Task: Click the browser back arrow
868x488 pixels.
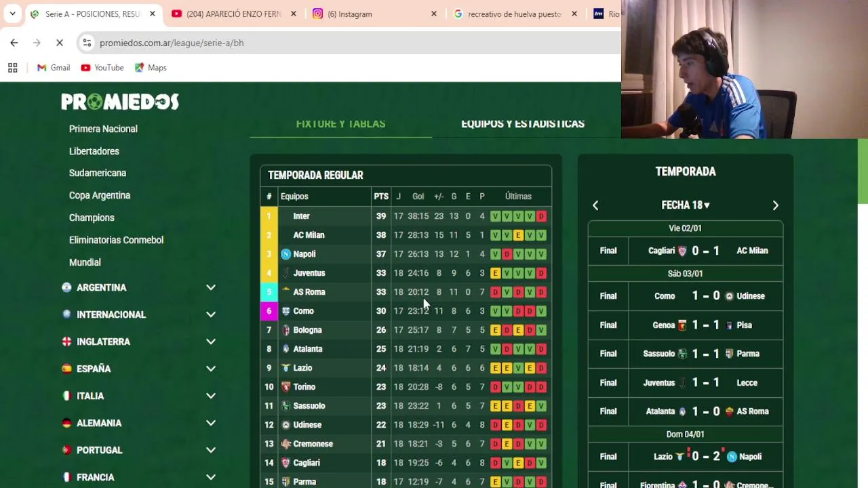Action: (14, 43)
